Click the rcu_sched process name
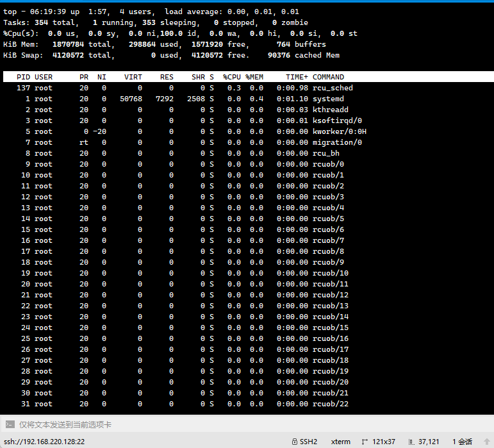Image resolution: width=494 pixels, height=448 pixels. point(333,88)
